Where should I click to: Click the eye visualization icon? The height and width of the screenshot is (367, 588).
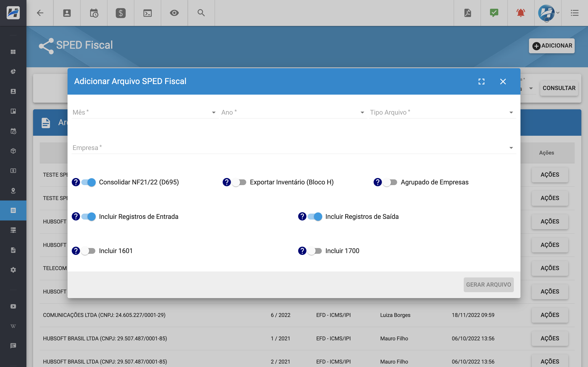point(174,13)
